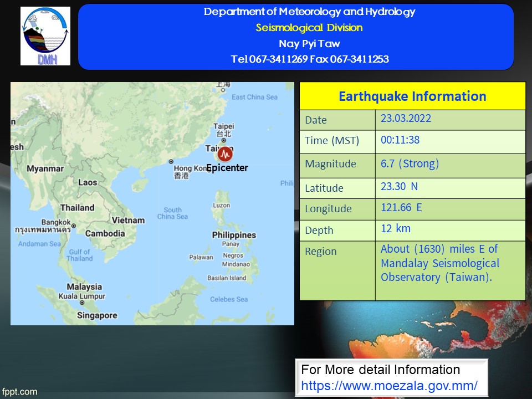The image size is (532, 399).
Task: Click the "Kuala Lumpur" city label
Action: click(82, 296)
